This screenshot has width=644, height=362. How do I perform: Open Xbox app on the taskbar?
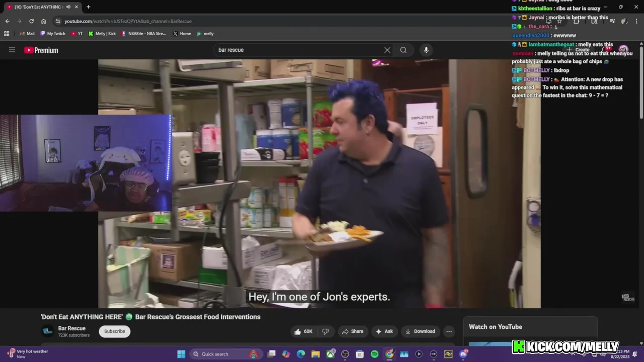click(x=330, y=354)
